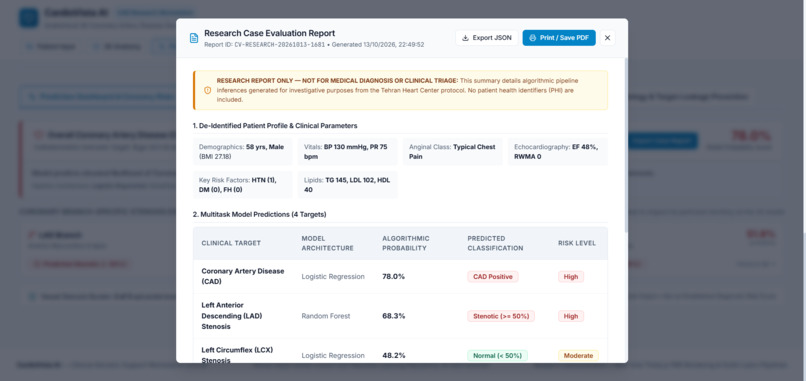Click the report document icon beside the title
Image resolution: width=806 pixels, height=381 pixels.
tap(194, 38)
